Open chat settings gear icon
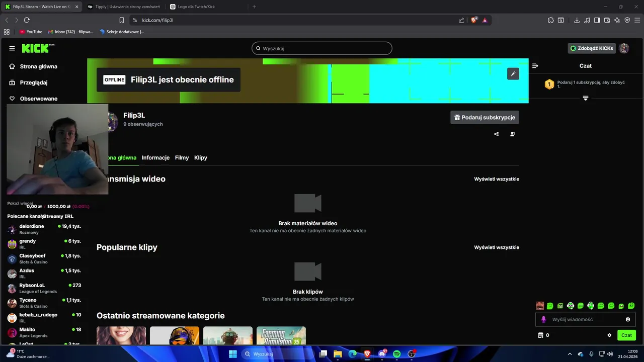 point(609,335)
